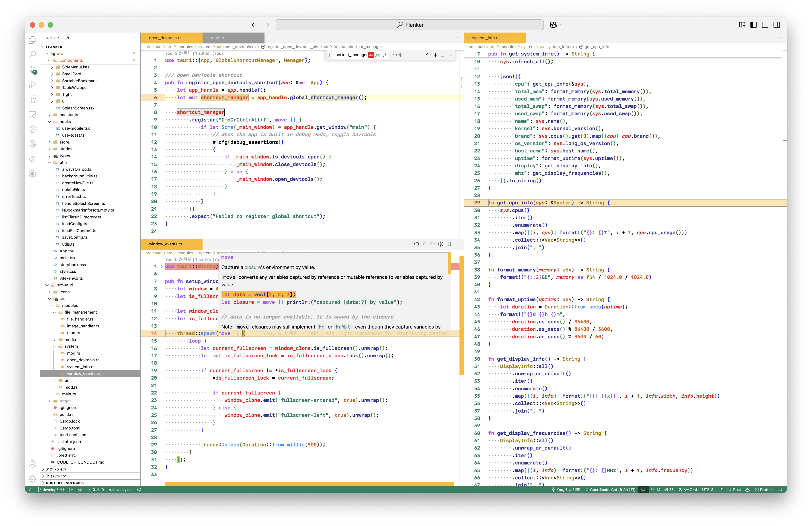Click errors and warnings count

[x=96, y=489]
